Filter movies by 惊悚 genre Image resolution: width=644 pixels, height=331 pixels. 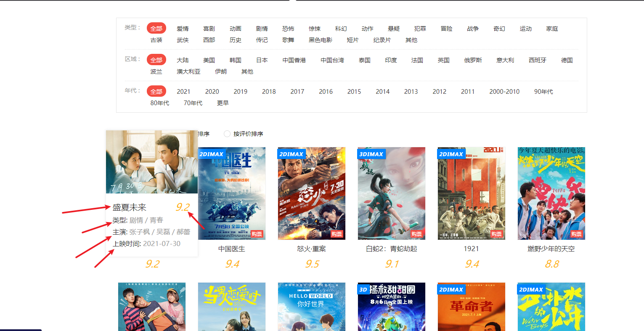click(x=315, y=29)
